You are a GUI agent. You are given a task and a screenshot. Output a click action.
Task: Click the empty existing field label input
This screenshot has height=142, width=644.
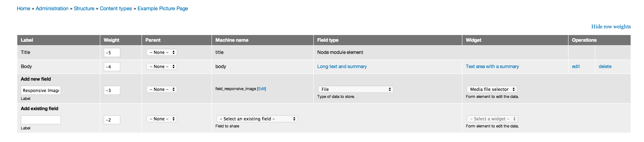point(41,120)
